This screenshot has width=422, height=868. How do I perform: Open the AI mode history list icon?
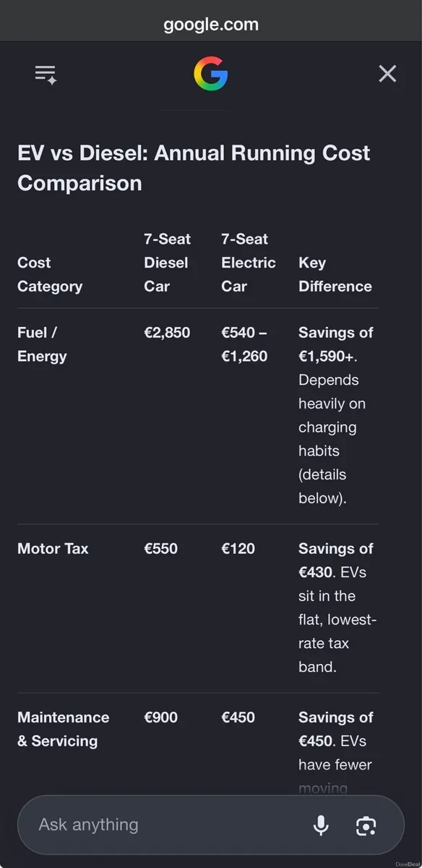[x=46, y=74]
